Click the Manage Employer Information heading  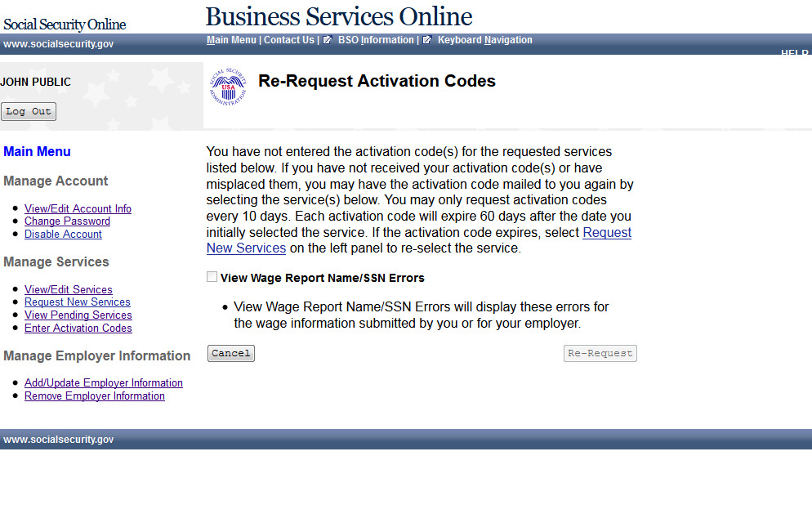pyautogui.click(x=97, y=355)
